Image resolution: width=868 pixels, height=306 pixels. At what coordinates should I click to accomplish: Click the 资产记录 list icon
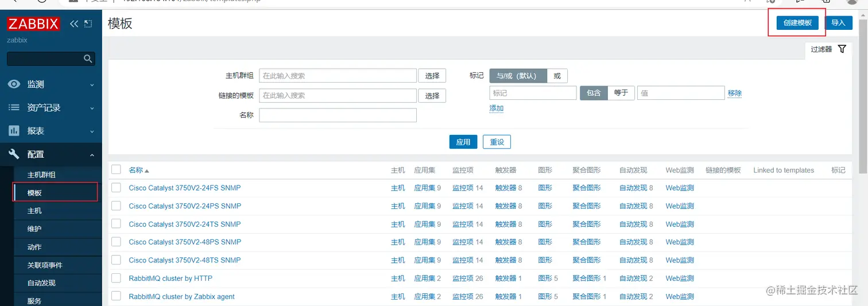coord(14,108)
